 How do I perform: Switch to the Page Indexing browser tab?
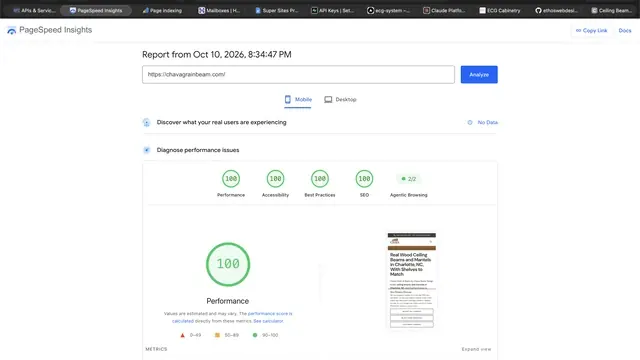tap(162, 11)
